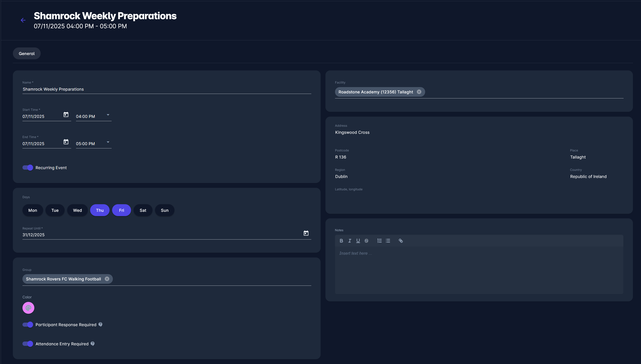Expand the 04:00 PM start time dropdown
The width and height of the screenshot is (641, 364).
click(x=108, y=115)
